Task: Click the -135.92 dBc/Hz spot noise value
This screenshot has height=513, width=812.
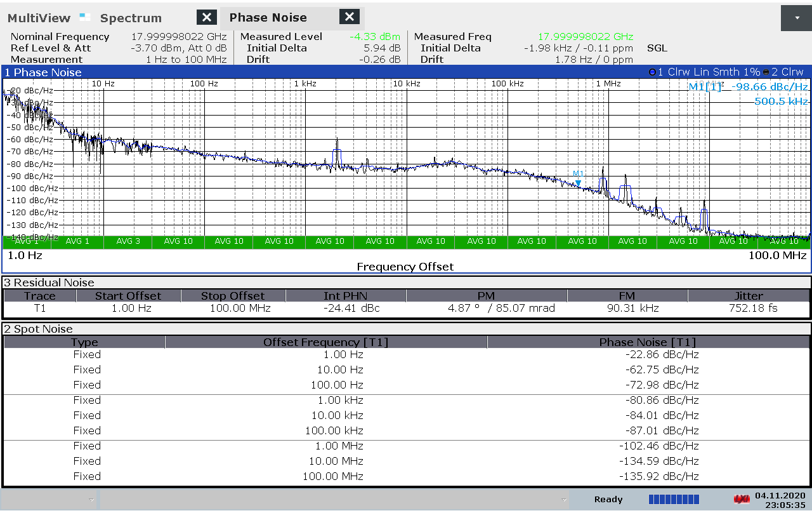Action: pyautogui.click(x=658, y=476)
